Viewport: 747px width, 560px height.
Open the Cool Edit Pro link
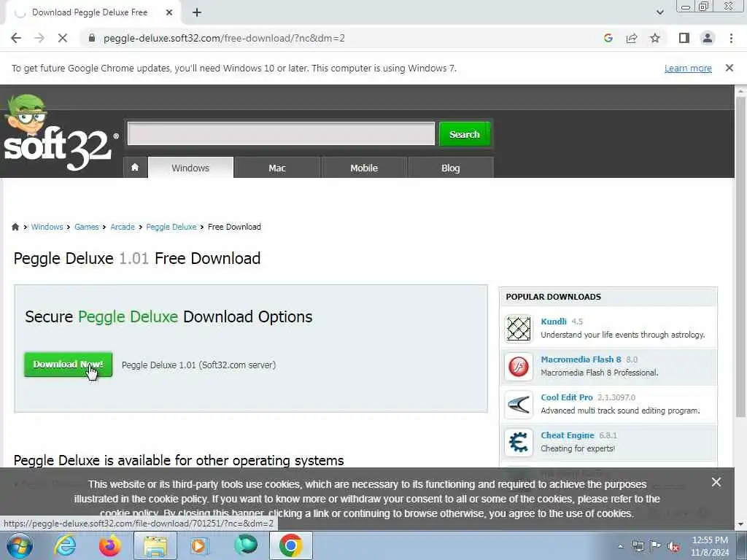click(566, 397)
